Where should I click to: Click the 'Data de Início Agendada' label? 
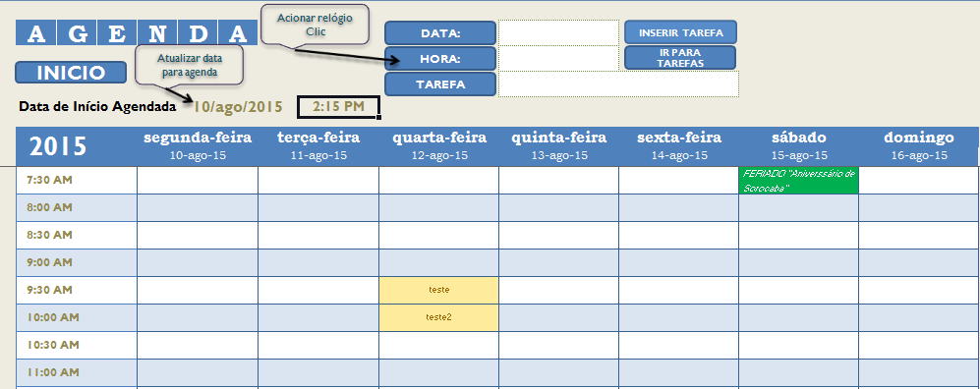point(97,107)
